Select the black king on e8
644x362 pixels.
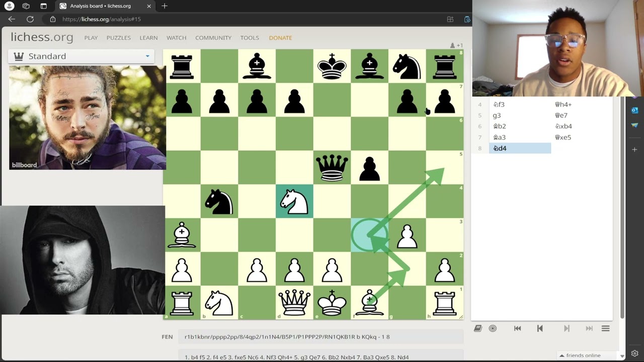point(332,66)
